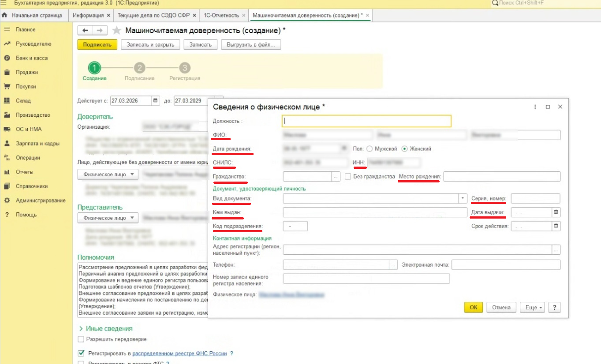601x364 pixels.
Task: Open Отчеты chart icon
Action: pos(7,172)
